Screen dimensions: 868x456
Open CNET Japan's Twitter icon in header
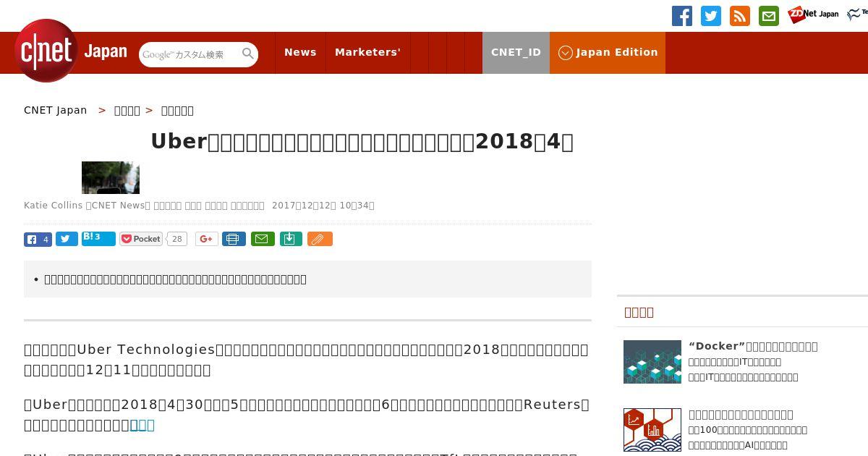point(711,16)
